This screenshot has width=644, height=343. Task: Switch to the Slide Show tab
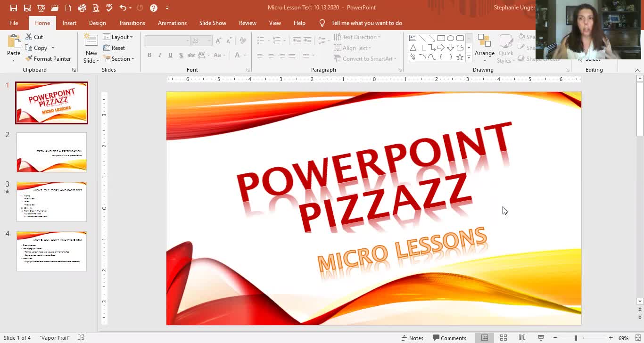click(213, 23)
